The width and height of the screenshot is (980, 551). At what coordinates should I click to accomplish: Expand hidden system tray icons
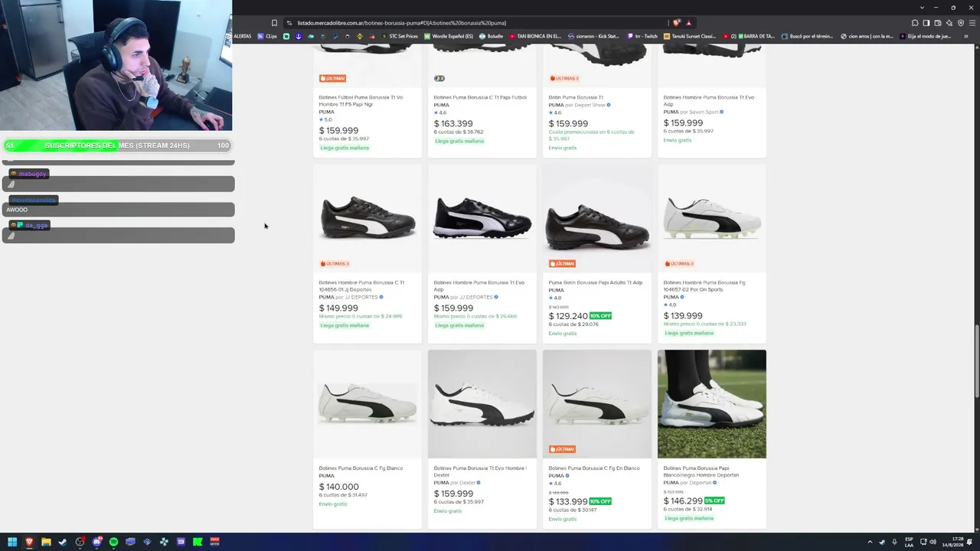click(870, 542)
